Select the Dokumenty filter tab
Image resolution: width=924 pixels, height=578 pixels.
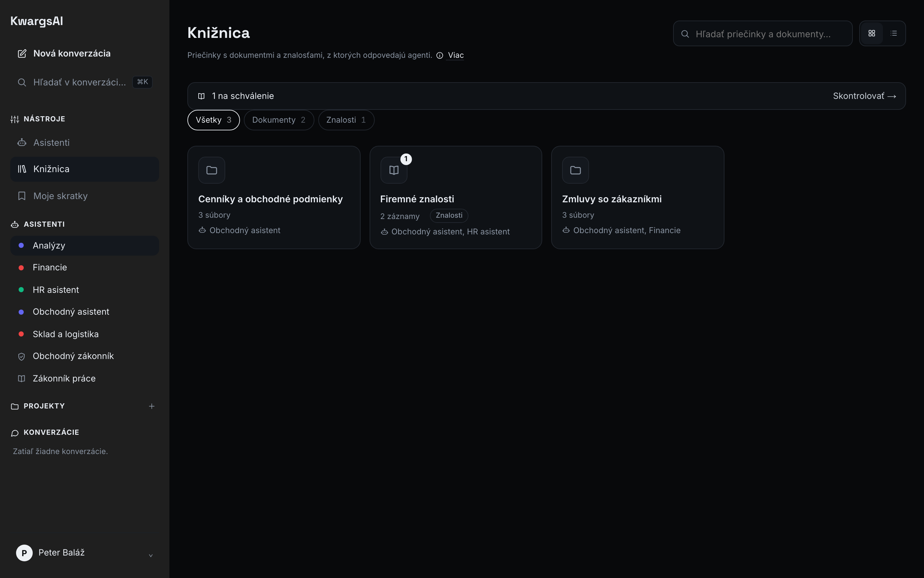[x=279, y=120]
